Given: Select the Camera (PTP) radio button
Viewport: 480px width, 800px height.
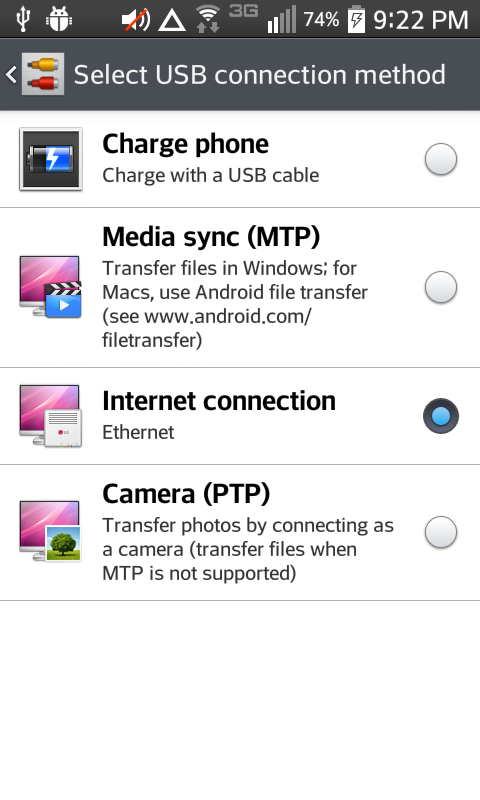Looking at the screenshot, I should [441, 532].
